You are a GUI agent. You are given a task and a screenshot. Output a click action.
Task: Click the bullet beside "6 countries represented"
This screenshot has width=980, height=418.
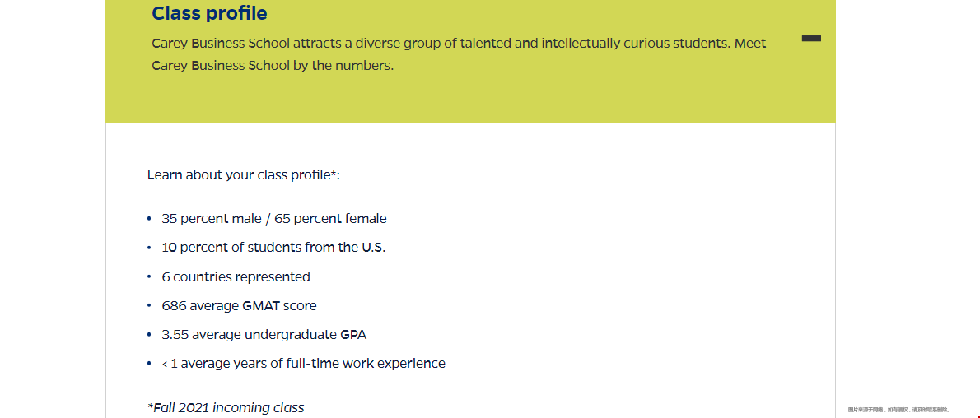tap(149, 276)
